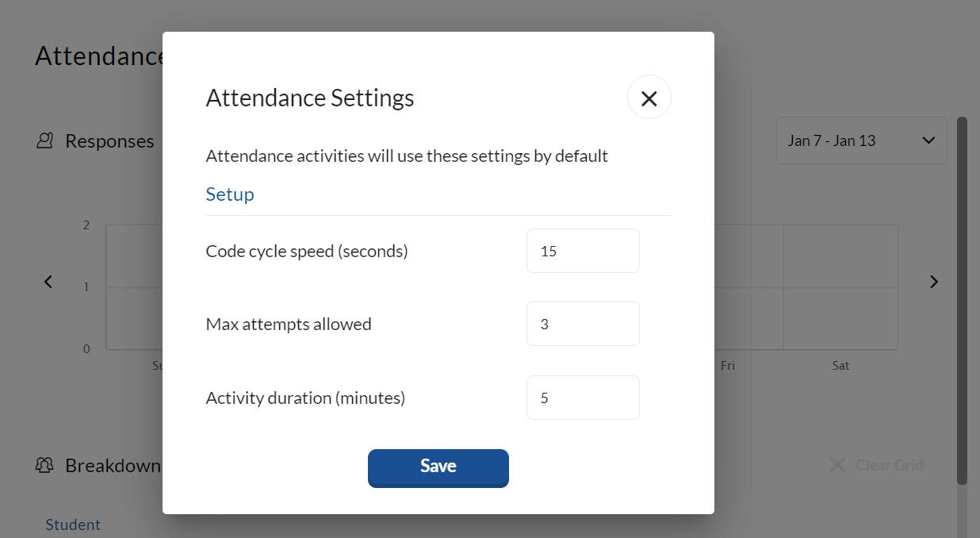Image resolution: width=980 pixels, height=538 pixels.
Task: Open the Jan 7 - Jan 13 date dropdown
Action: (861, 141)
